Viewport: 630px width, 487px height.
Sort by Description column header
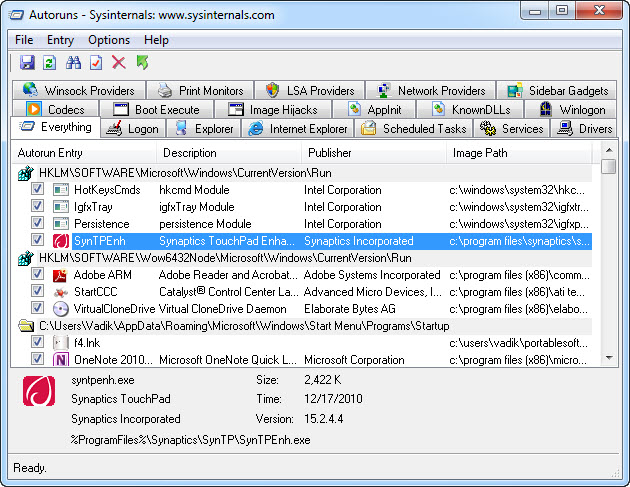click(x=229, y=153)
